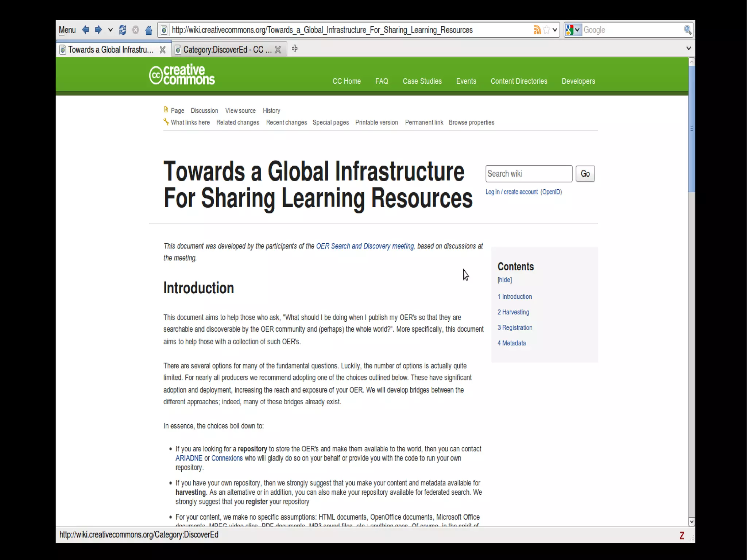Click inside the Search wiki field
The image size is (747, 560).
[528, 174]
